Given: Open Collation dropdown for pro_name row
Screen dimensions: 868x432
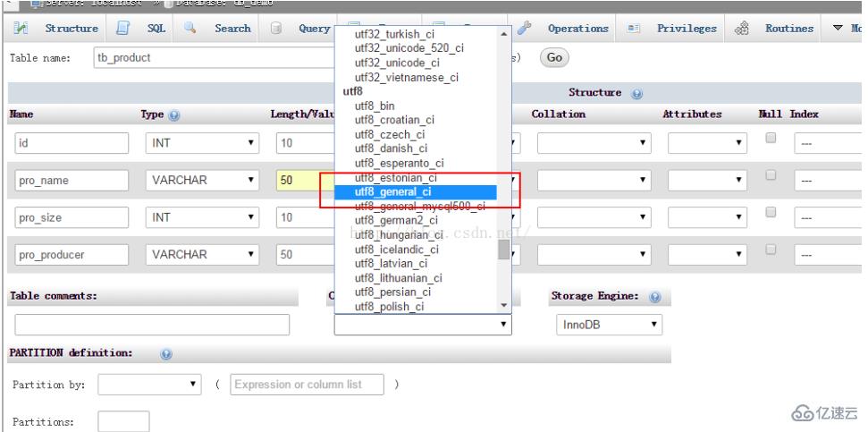Looking at the screenshot, I should coord(594,180).
